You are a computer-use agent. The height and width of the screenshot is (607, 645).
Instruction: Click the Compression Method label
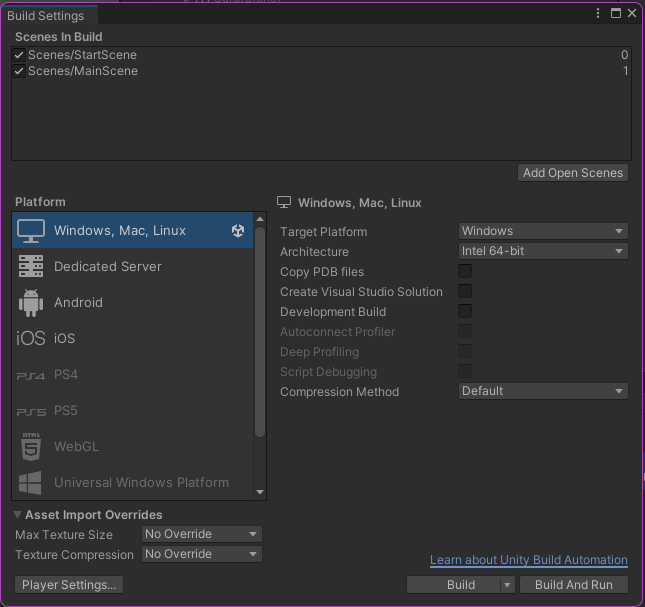coord(339,392)
